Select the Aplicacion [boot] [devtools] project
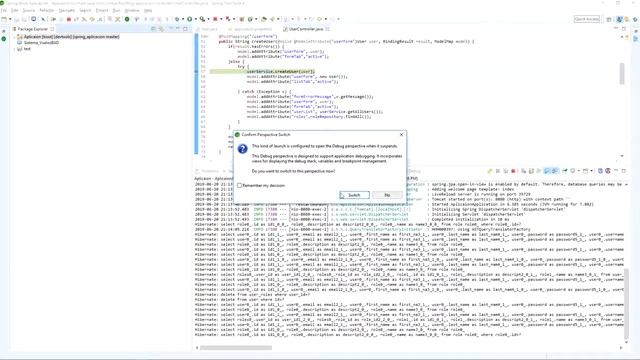Viewport: 640px width, 360px height. [x=71, y=37]
